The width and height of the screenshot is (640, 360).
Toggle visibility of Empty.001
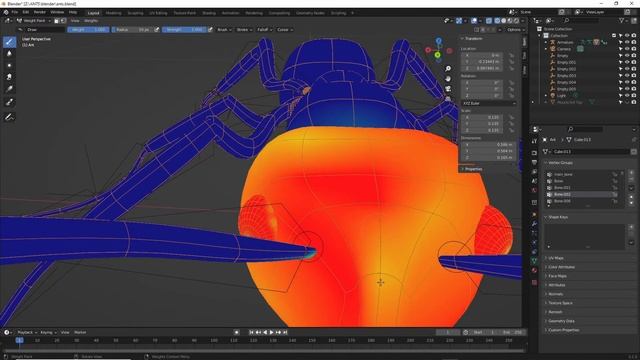point(627,62)
